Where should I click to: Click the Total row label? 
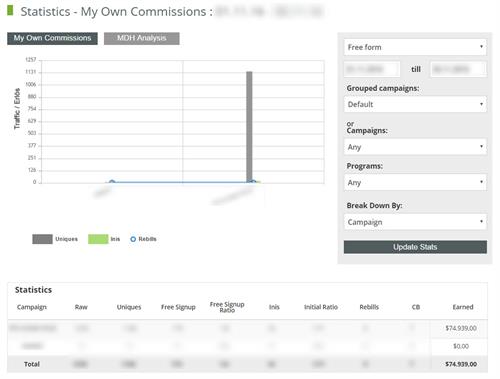coord(32,364)
